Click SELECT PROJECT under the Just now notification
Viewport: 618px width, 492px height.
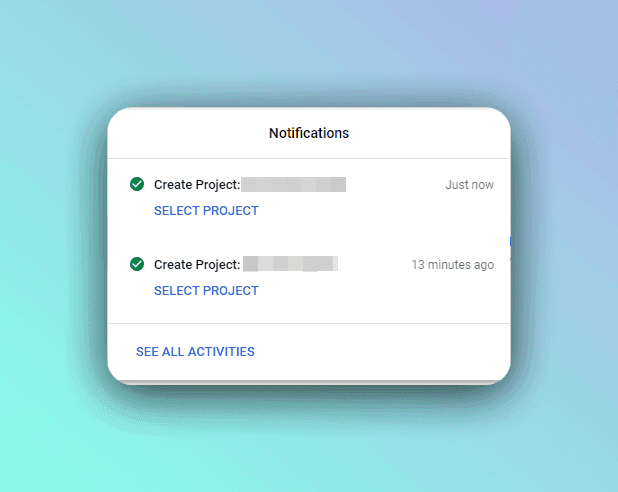coord(206,211)
